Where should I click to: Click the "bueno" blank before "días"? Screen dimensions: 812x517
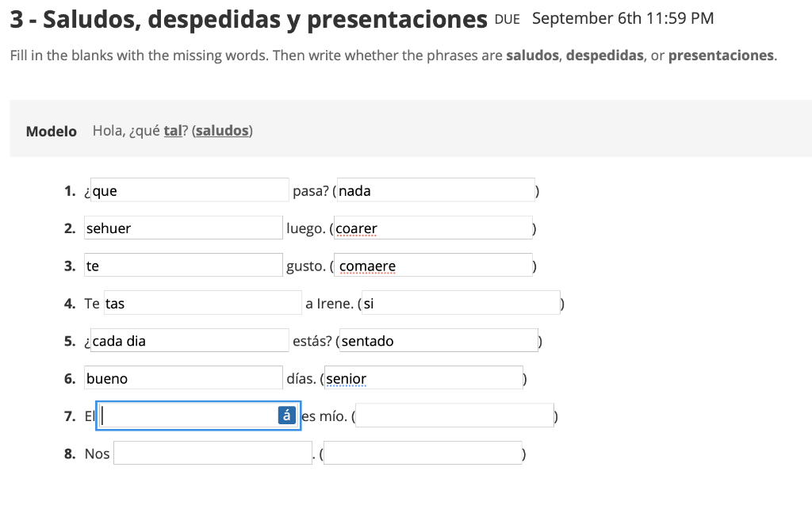pos(182,377)
